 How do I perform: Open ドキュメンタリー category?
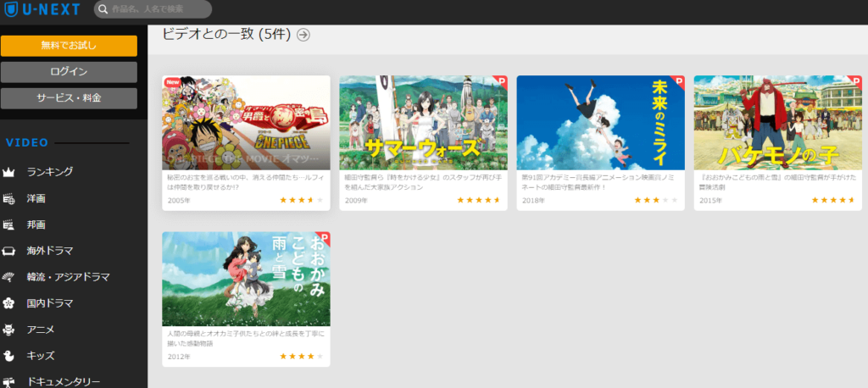pyautogui.click(x=64, y=382)
